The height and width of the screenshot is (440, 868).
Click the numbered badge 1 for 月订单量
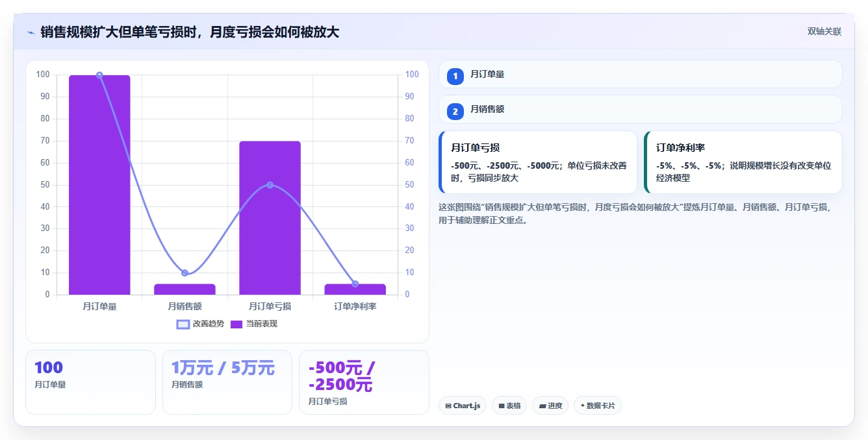pyautogui.click(x=455, y=76)
